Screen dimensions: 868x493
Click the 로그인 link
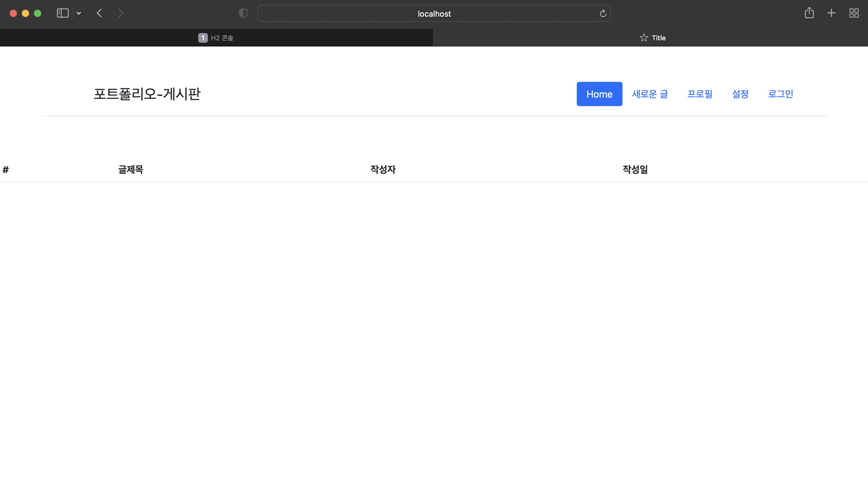[780, 94]
